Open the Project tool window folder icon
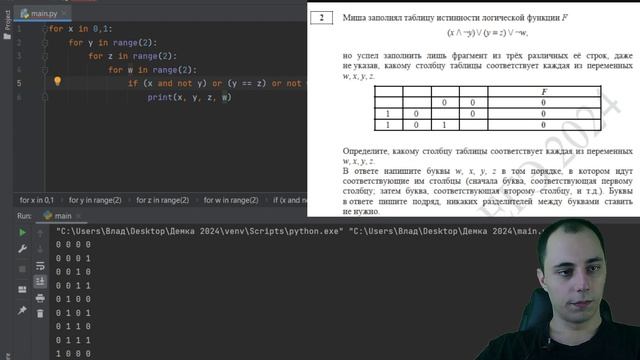 tap(7, 36)
